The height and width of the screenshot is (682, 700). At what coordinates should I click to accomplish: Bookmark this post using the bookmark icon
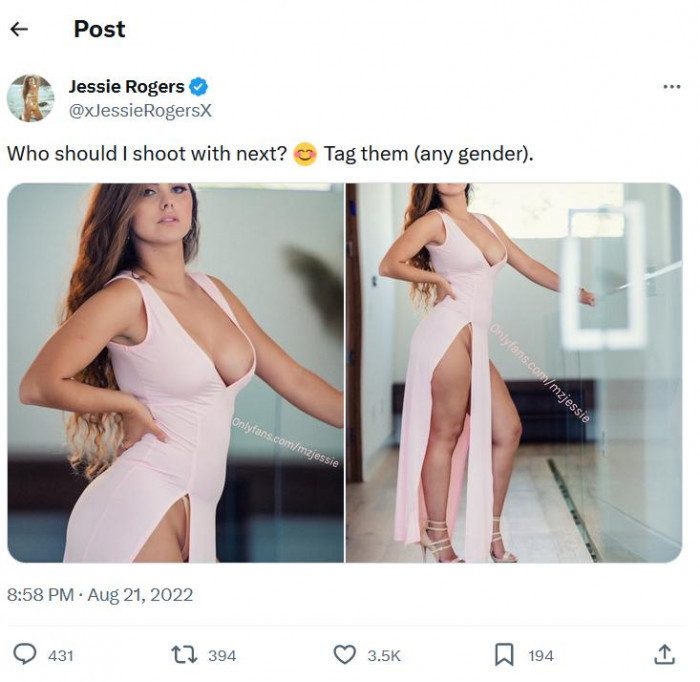(505, 654)
